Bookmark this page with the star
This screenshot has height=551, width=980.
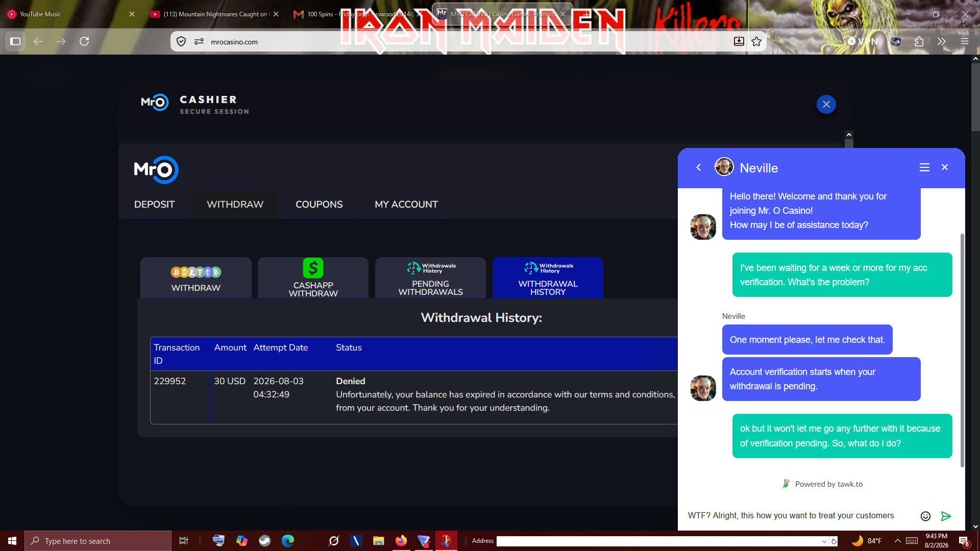tap(756, 41)
